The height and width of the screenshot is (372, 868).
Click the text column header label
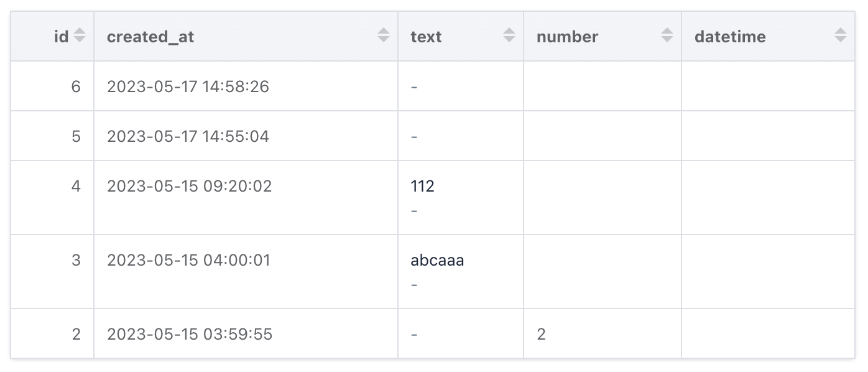pyautogui.click(x=426, y=37)
